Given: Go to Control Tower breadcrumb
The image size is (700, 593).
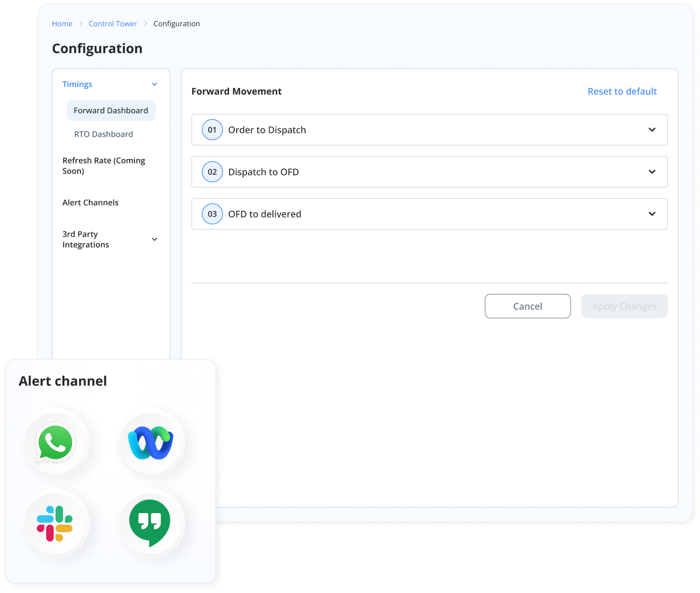Looking at the screenshot, I should coord(113,24).
